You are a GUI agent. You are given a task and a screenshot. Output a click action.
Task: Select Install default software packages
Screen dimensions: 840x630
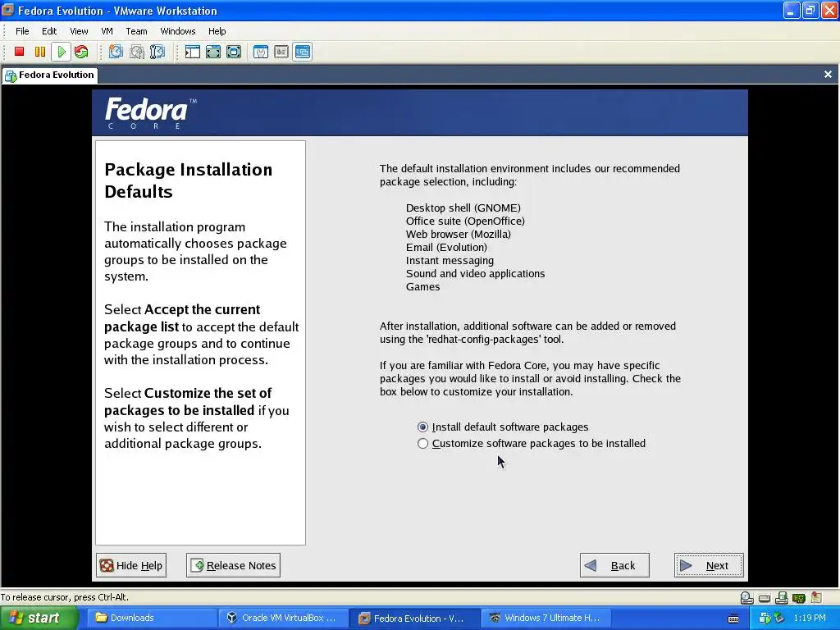(x=503, y=427)
